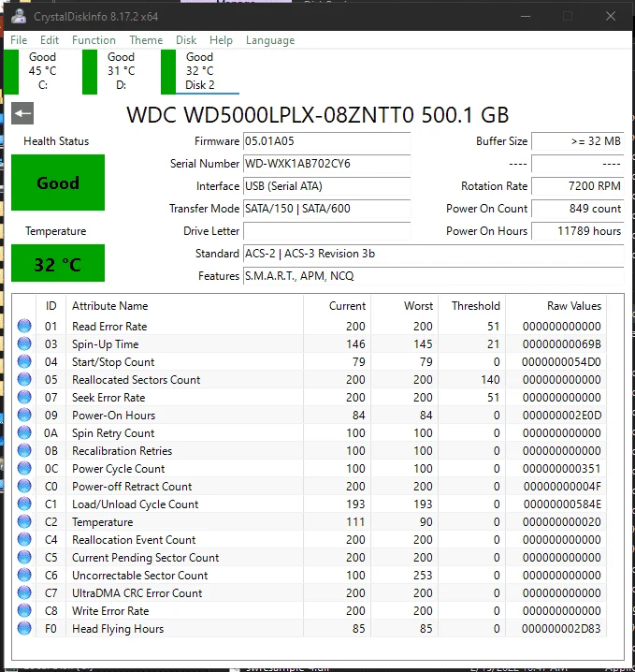This screenshot has height=672, width=635.
Task: Open the Help menu
Action: coord(221,40)
